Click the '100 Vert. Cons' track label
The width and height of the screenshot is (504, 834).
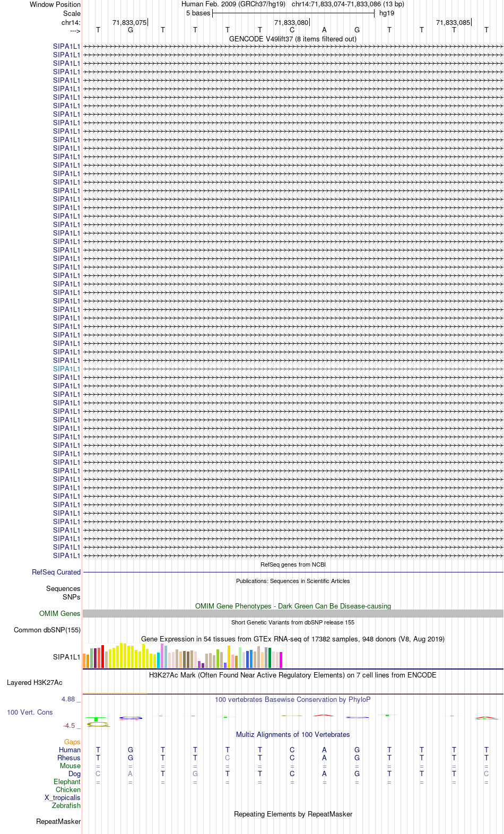pyautogui.click(x=30, y=713)
